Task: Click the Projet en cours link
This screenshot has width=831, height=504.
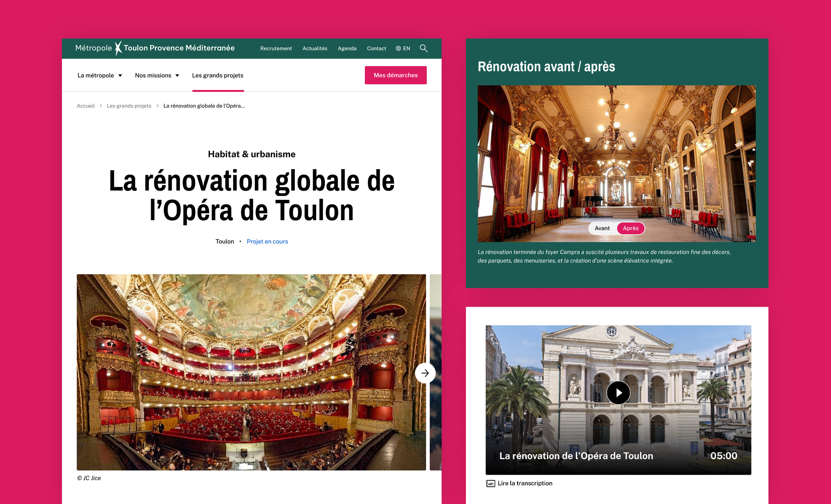Action: pyautogui.click(x=267, y=241)
